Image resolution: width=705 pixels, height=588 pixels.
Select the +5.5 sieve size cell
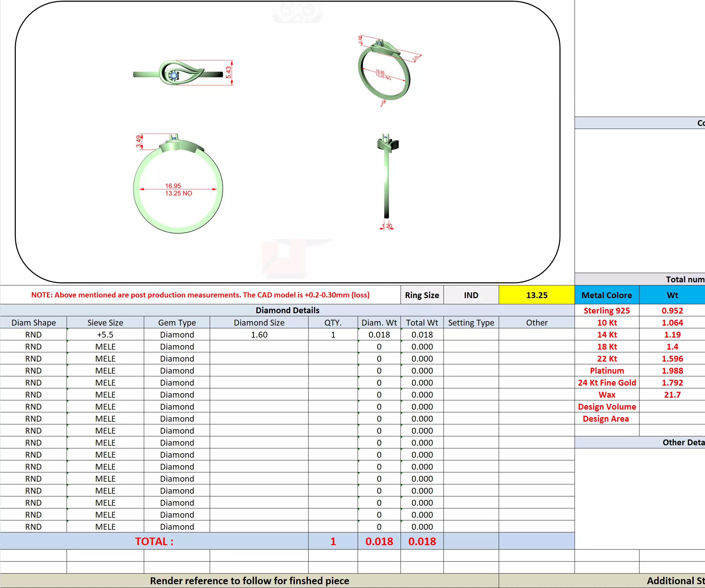tap(105, 334)
